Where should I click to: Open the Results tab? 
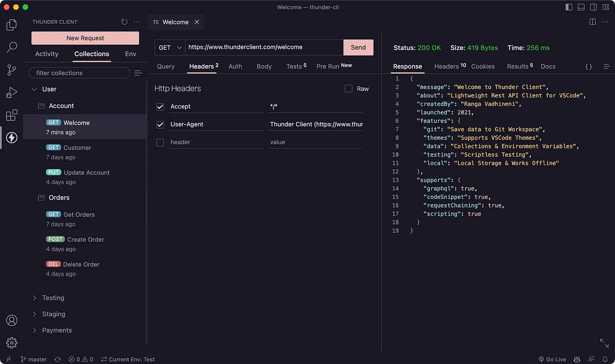click(520, 66)
